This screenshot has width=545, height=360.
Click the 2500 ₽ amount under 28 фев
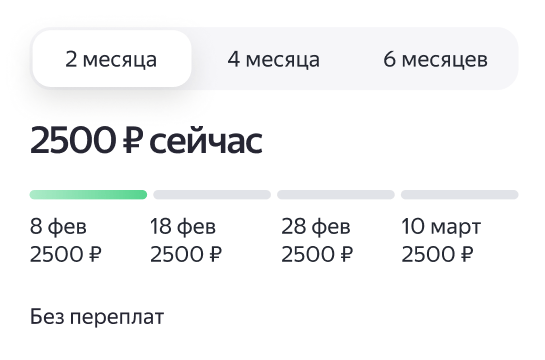317,254
